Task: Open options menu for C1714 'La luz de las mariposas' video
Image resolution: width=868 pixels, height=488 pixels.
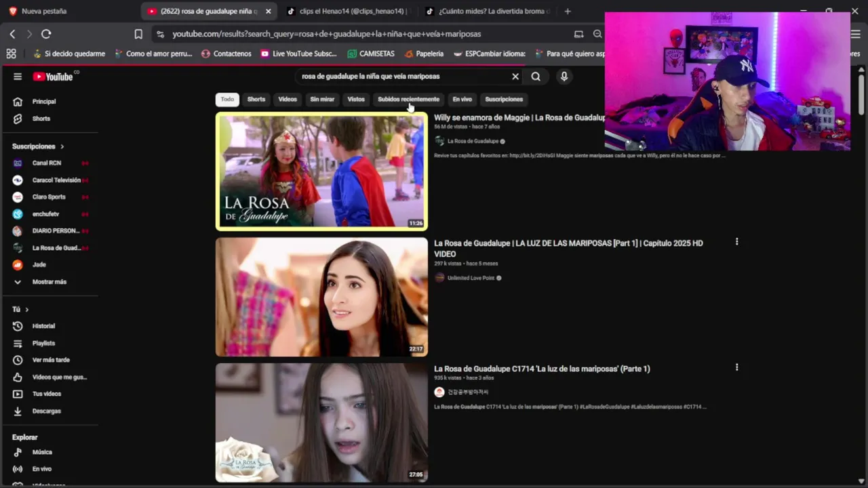Action: 736,367
